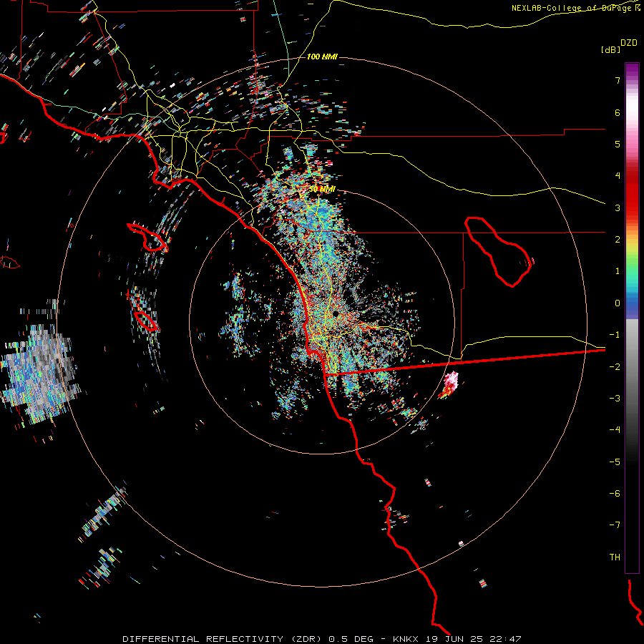Click the "0.5 DEG" elevation text
Viewport: 644px width, 644px height.
[351, 639]
